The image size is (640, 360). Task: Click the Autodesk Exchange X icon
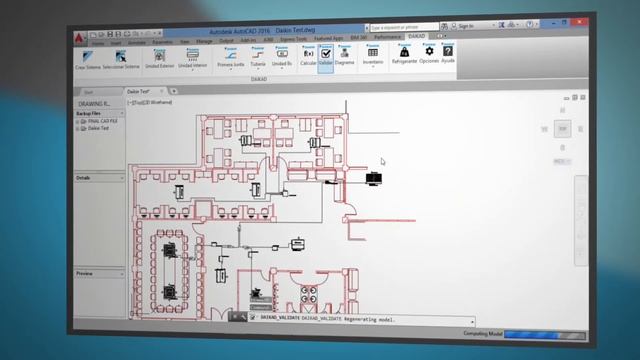coord(501,25)
